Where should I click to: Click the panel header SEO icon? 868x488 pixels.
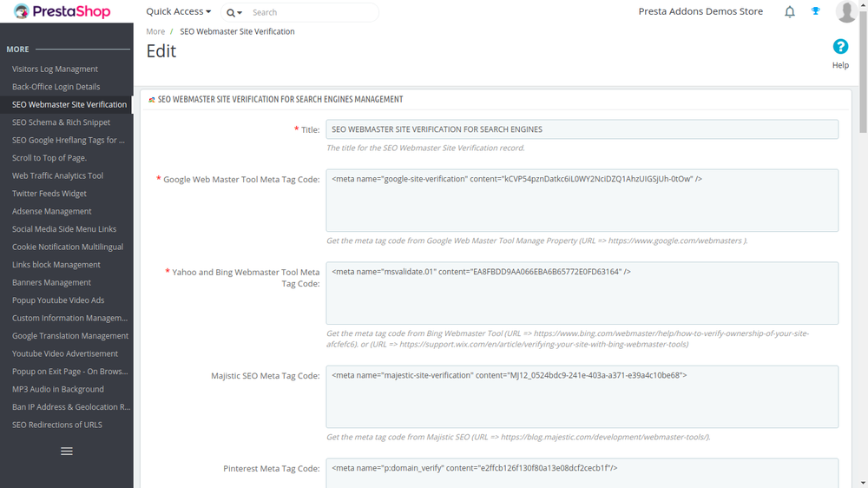(x=152, y=100)
